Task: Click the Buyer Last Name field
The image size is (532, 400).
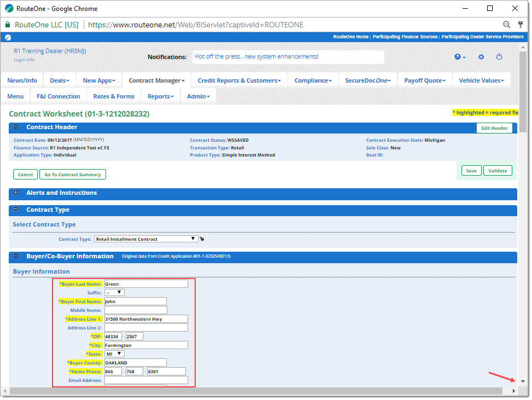Action: pyautogui.click(x=146, y=284)
